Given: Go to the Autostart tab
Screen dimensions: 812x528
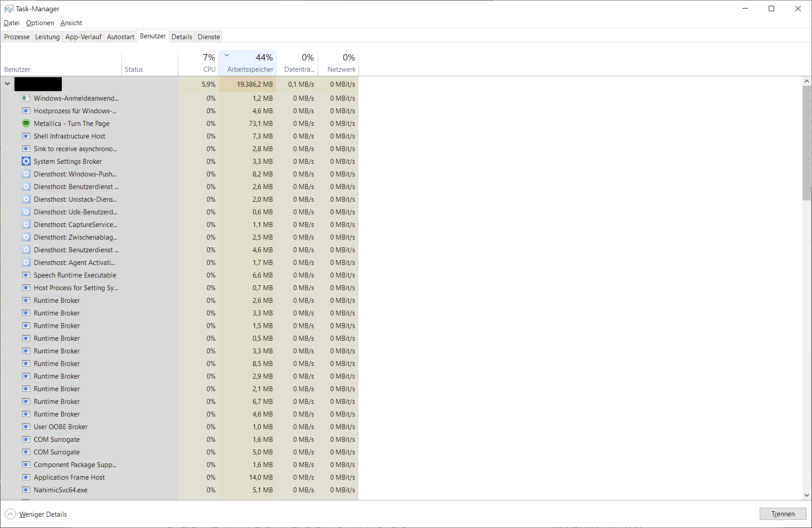Looking at the screenshot, I should [120, 37].
